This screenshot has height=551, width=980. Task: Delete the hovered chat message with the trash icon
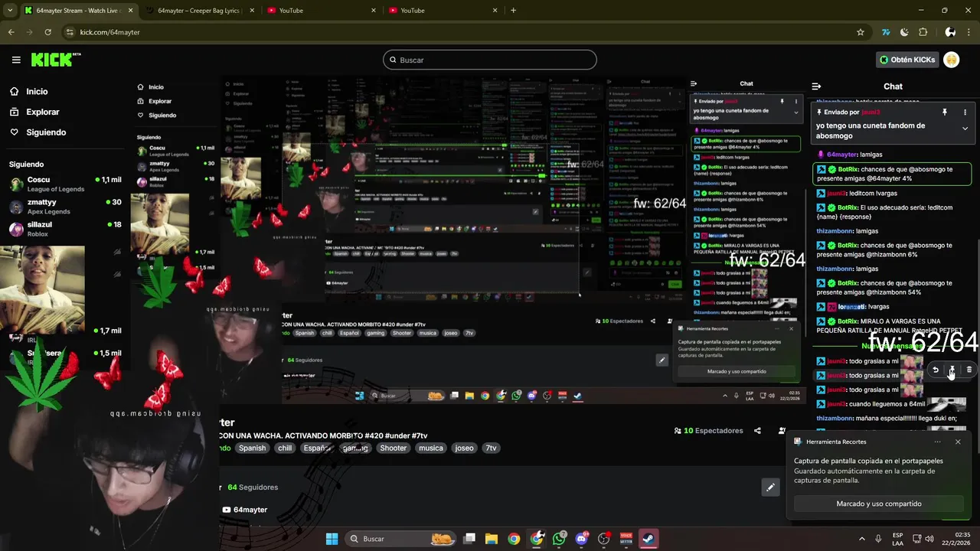coord(969,370)
